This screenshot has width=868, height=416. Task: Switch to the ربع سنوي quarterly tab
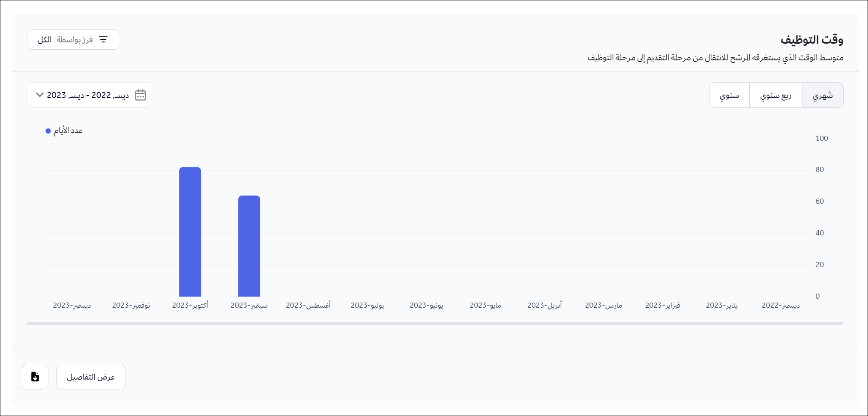click(x=775, y=95)
